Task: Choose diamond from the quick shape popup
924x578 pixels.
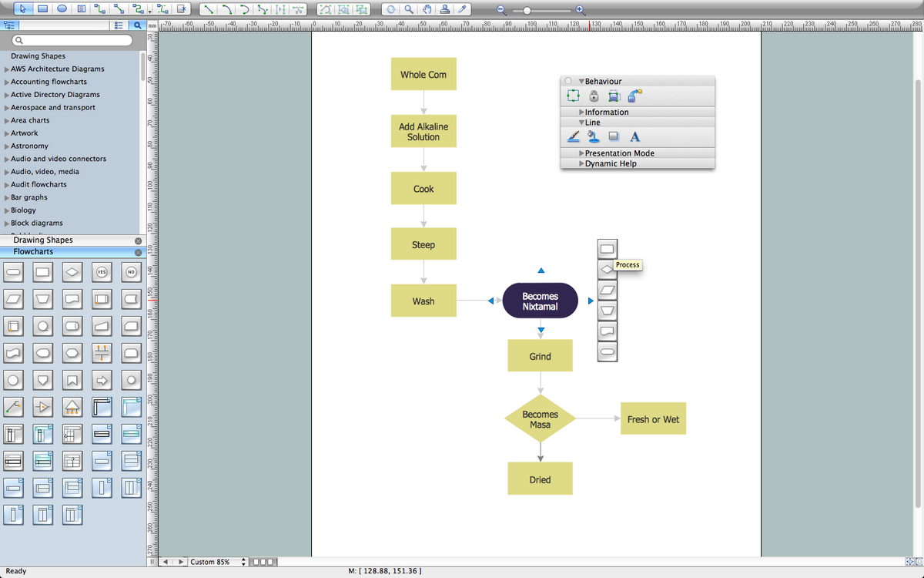Action: click(x=607, y=269)
